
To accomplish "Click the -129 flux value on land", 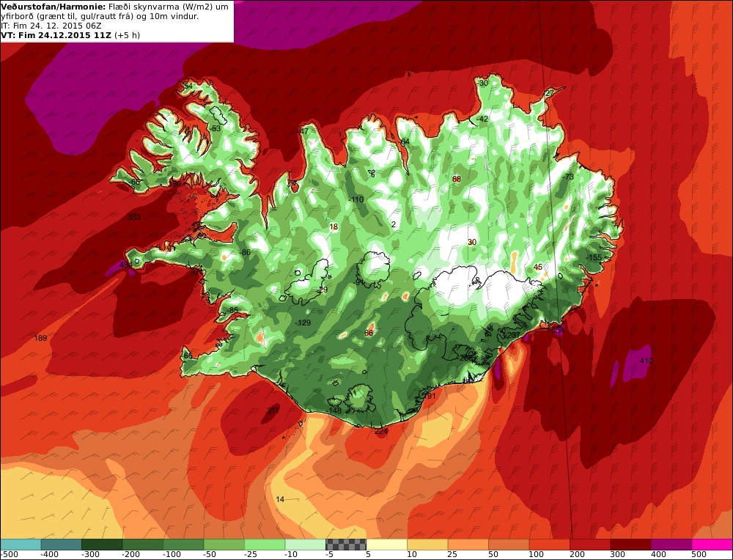I will (x=303, y=323).
